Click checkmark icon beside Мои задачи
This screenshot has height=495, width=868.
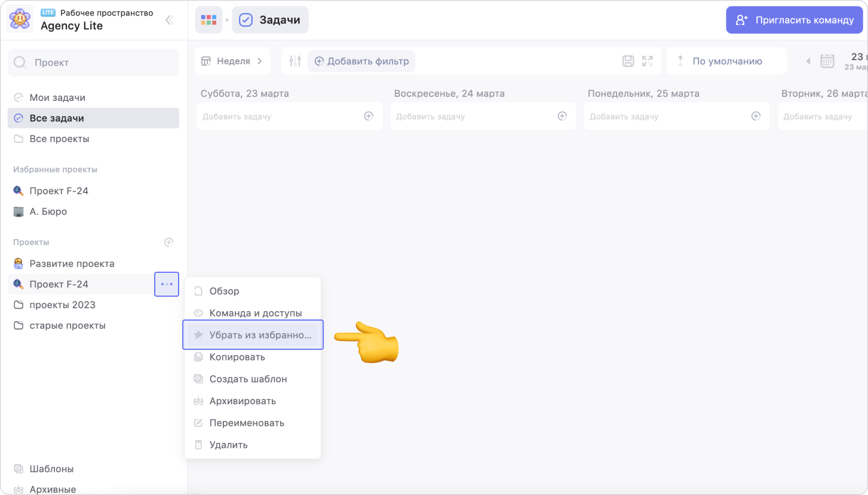tap(19, 97)
